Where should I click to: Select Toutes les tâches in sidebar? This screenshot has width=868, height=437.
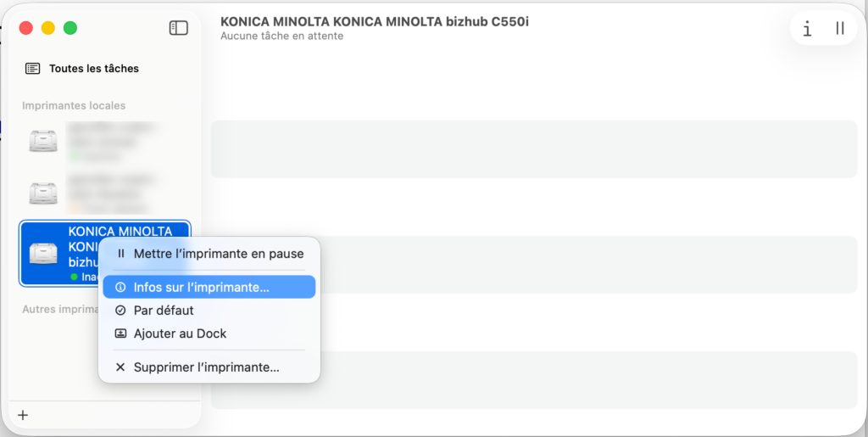[93, 68]
